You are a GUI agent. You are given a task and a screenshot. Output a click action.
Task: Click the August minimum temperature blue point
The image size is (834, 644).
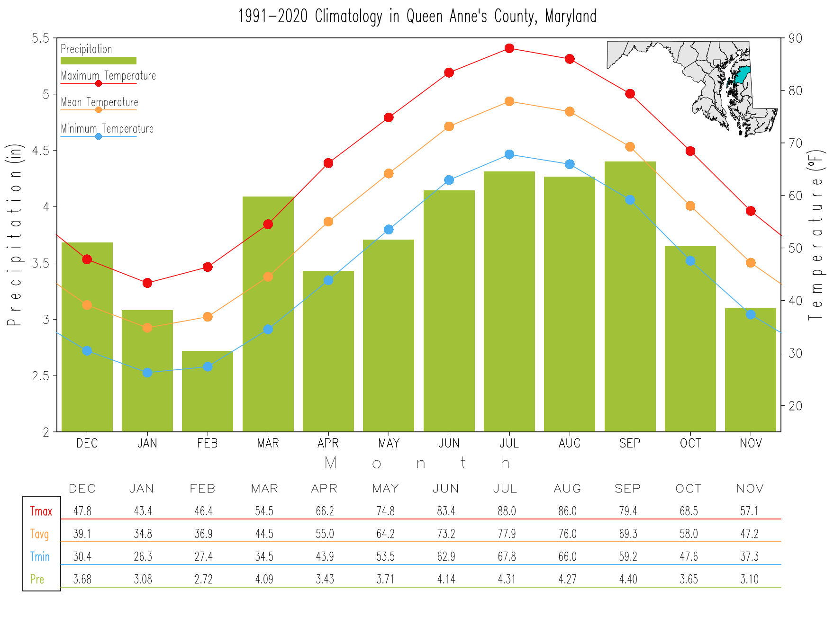click(570, 164)
